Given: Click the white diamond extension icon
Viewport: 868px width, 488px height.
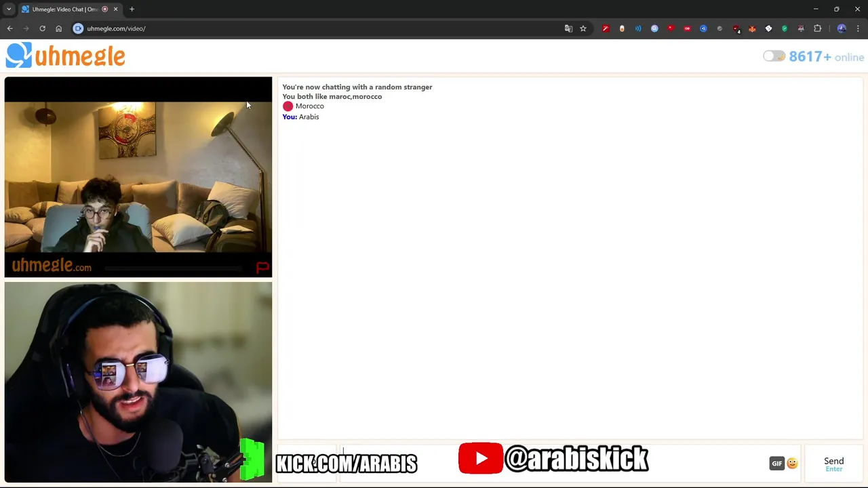Looking at the screenshot, I should click(768, 28).
